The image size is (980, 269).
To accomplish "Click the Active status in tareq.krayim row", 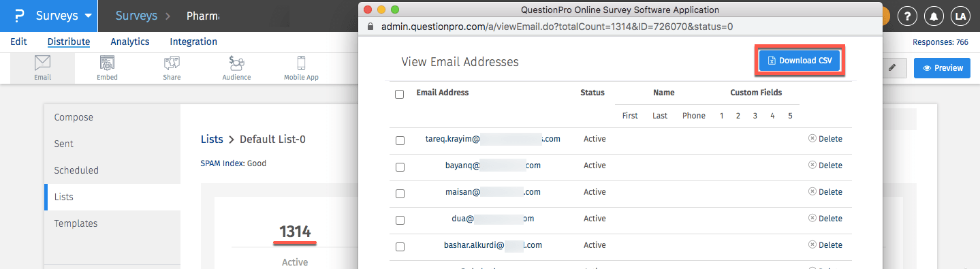I will pos(595,139).
